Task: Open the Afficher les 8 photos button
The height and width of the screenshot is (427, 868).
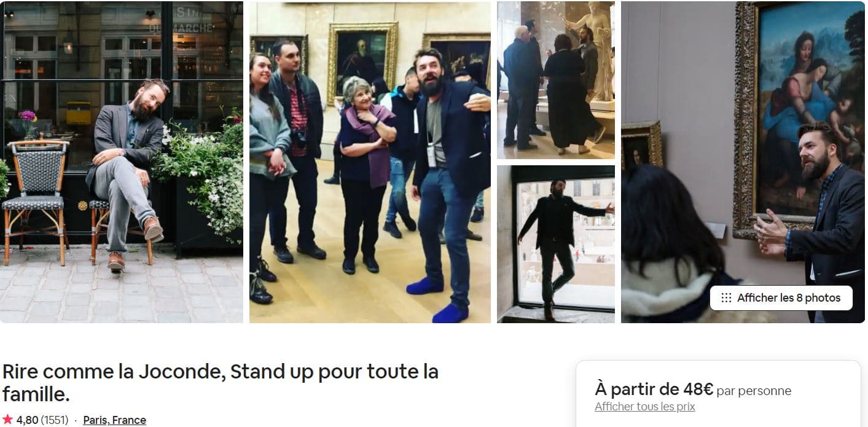Action: (781, 298)
